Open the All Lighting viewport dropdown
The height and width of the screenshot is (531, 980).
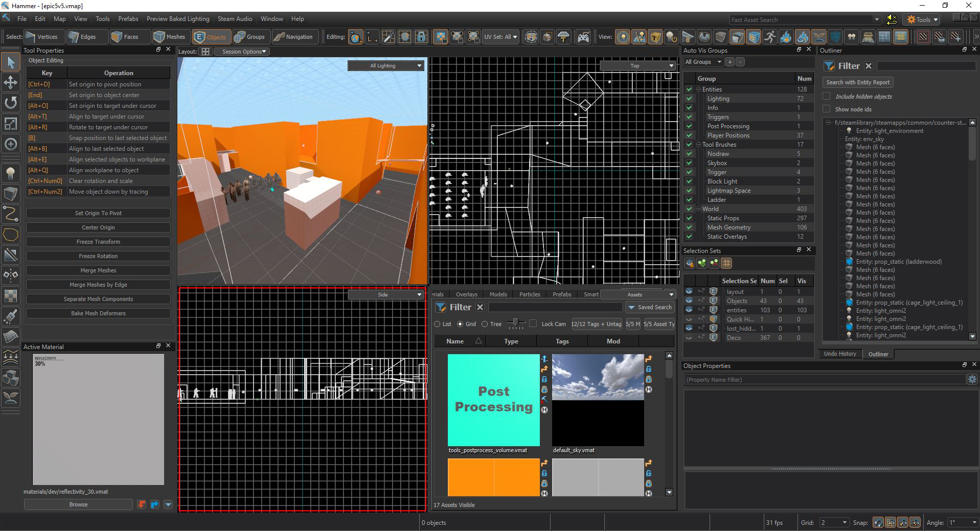pyautogui.click(x=386, y=65)
